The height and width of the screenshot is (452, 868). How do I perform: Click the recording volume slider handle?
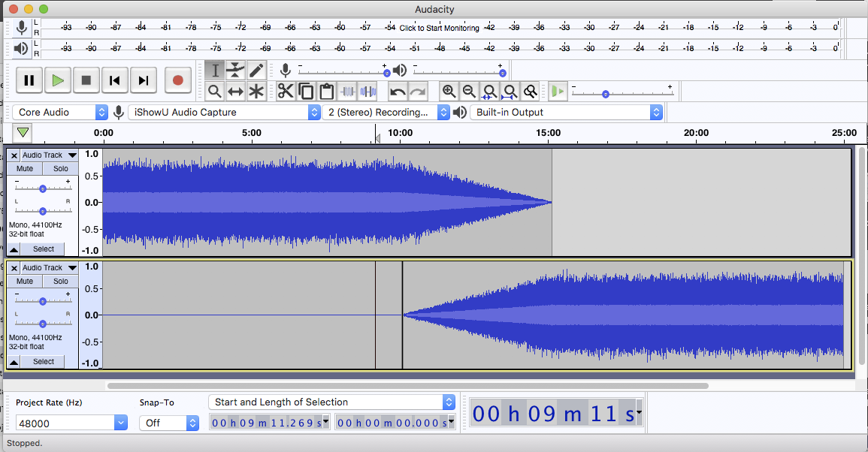[x=386, y=73]
